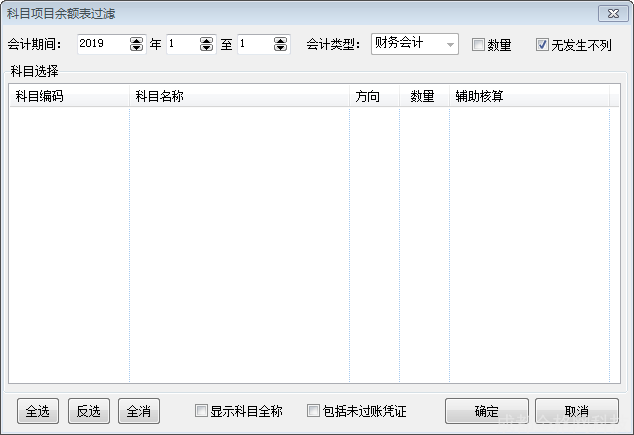Open the 会计类型 dropdown
Image resolution: width=634 pixels, height=435 pixels.
click(x=449, y=44)
